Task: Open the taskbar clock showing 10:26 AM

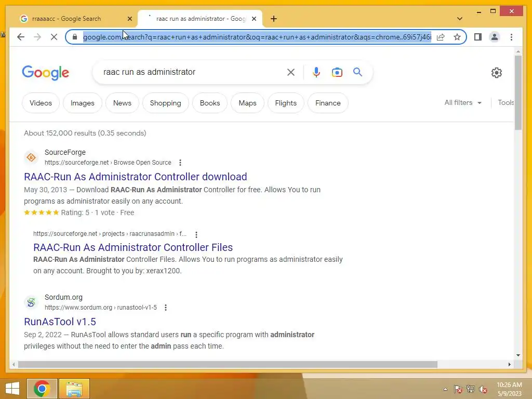Action: click(x=509, y=389)
